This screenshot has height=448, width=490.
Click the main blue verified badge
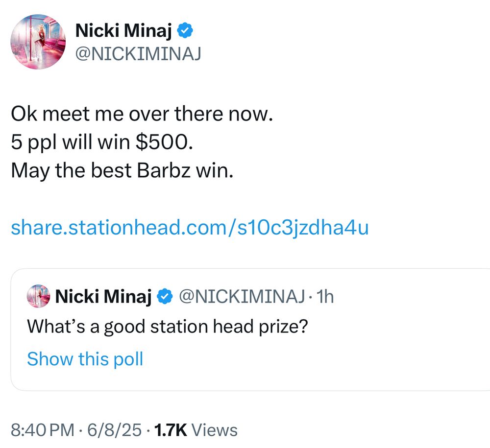pyautogui.click(x=185, y=30)
